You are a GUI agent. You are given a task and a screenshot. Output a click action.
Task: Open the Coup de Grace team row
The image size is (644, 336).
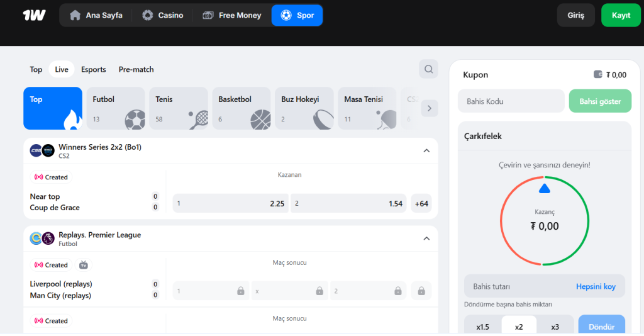55,208
